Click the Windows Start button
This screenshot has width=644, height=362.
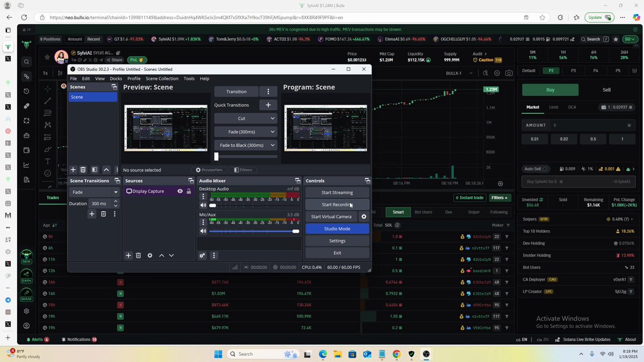[x=218, y=354]
